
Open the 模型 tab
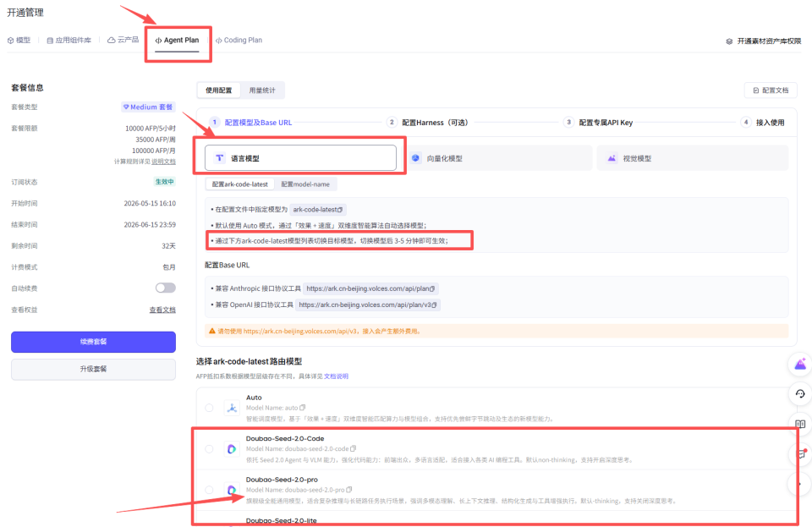[19, 40]
